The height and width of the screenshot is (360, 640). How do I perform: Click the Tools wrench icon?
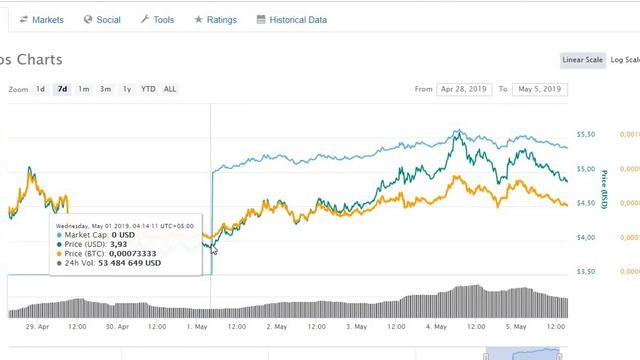pos(144,19)
